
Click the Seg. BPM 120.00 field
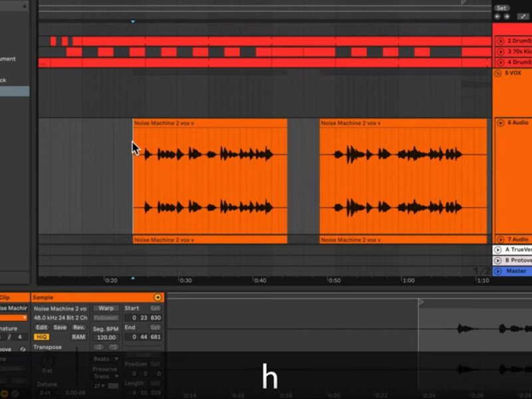(105, 337)
